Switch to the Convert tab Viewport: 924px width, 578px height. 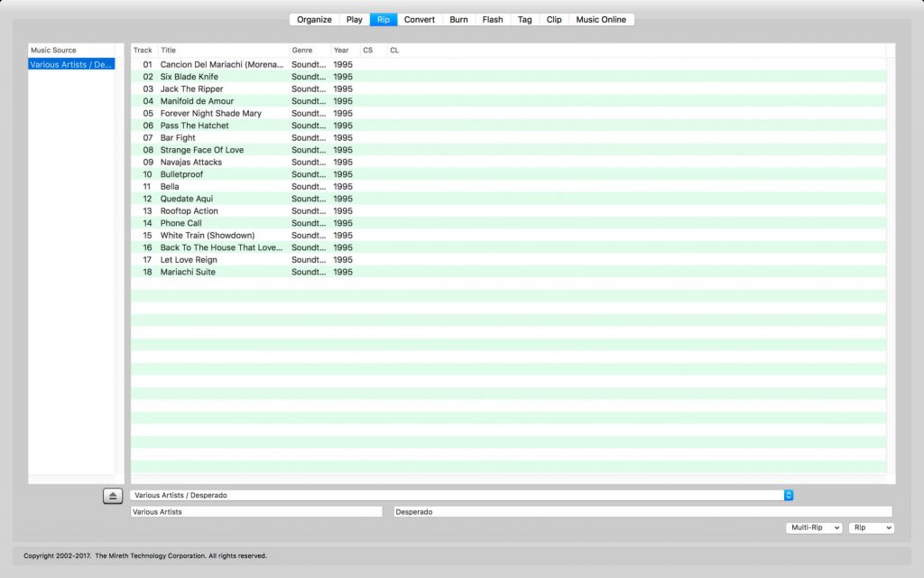click(x=419, y=18)
